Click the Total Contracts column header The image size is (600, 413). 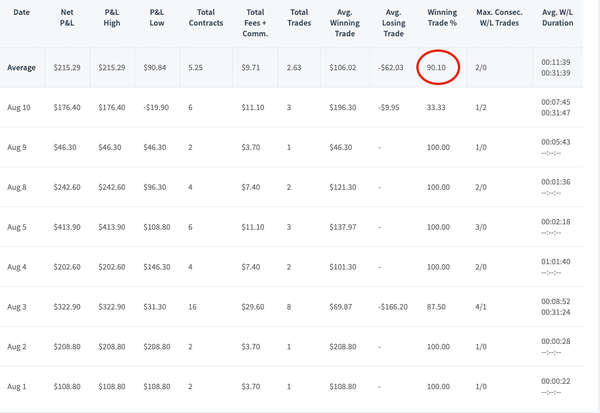(x=206, y=18)
